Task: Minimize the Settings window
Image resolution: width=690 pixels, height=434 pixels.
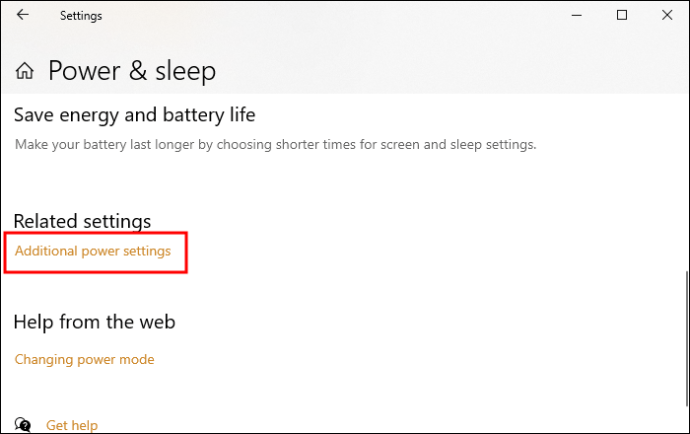Action: point(576,15)
